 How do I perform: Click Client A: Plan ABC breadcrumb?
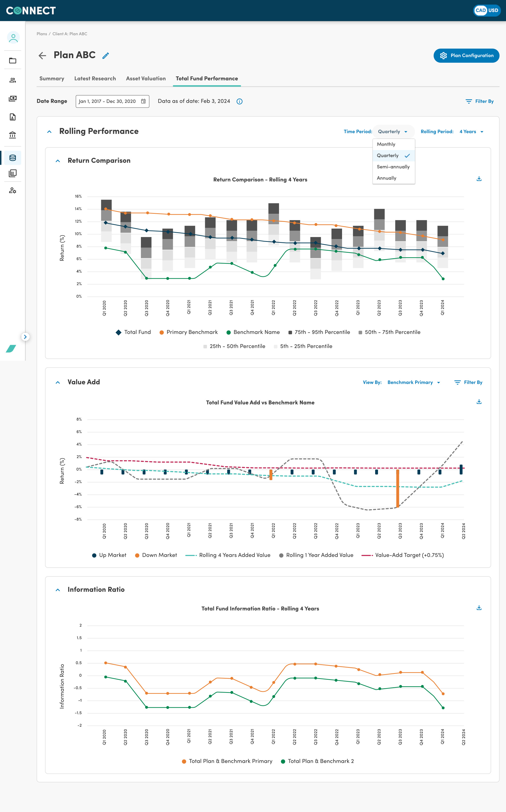[x=70, y=34]
